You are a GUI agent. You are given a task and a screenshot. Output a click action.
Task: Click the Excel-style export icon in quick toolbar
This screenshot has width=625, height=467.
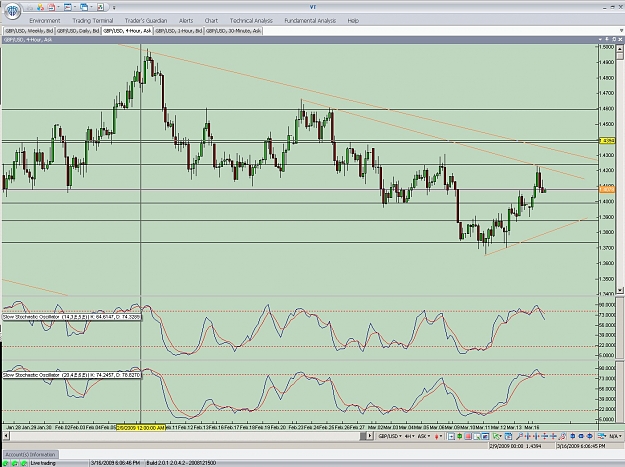coord(100,7)
